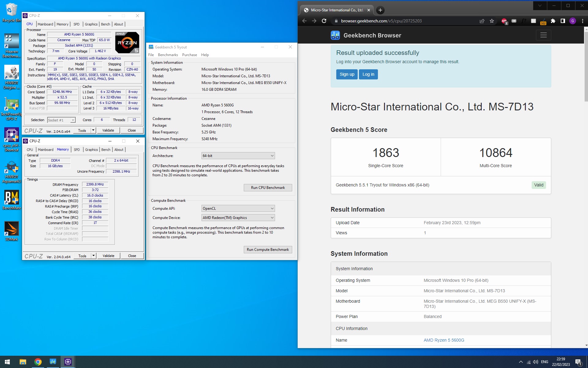
Task: Expand the Geekbench Browser hamburger menu
Action: pos(543,35)
